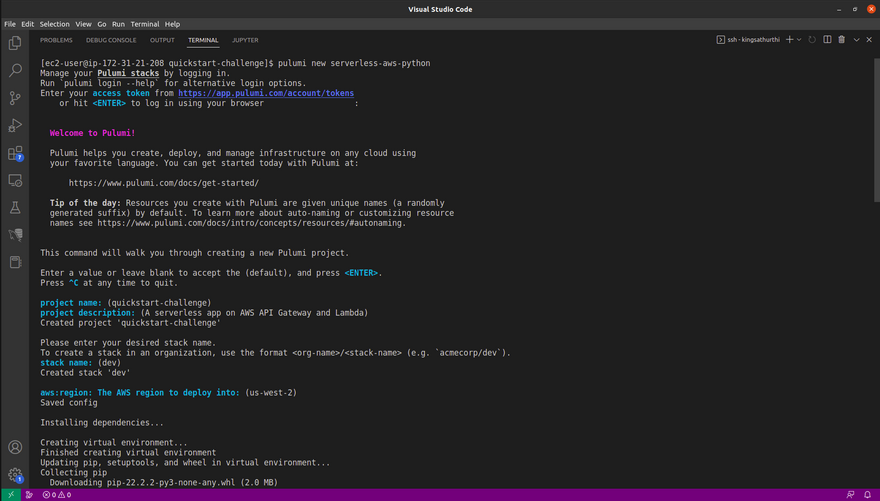The image size is (880, 501).
Task: Kill the terminal with trash icon
Action: point(842,40)
